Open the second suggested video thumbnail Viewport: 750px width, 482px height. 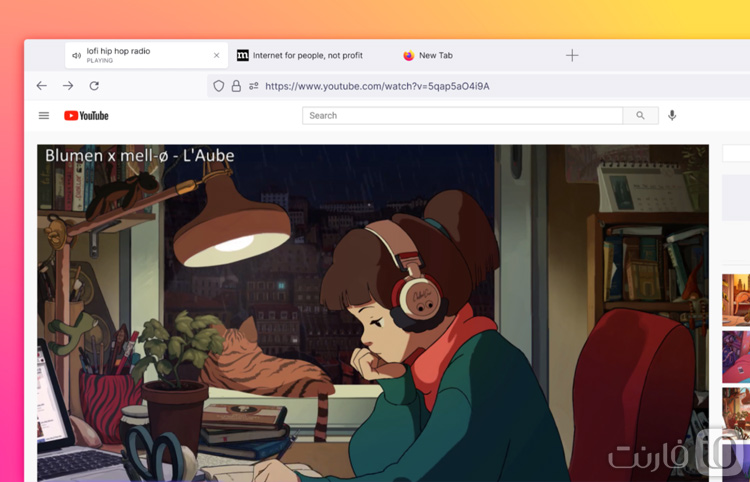point(736,357)
